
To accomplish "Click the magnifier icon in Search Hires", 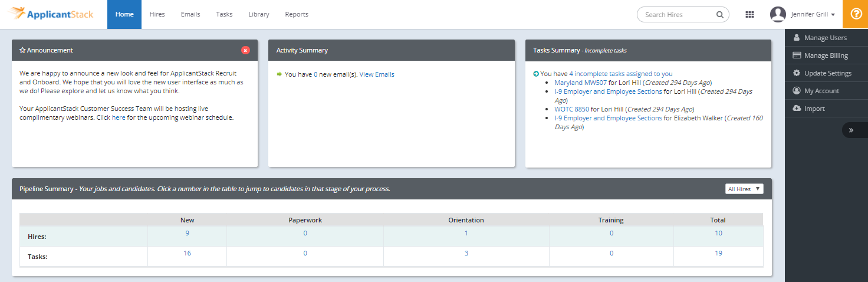I will tap(720, 15).
